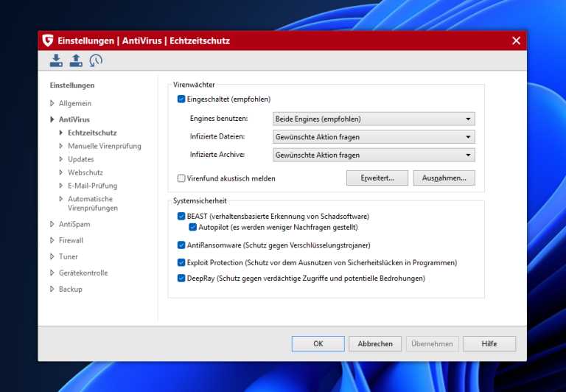Uncheck the BEAST behavior detection option
The height and width of the screenshot is (392, 566).
[x=181, y=217]
